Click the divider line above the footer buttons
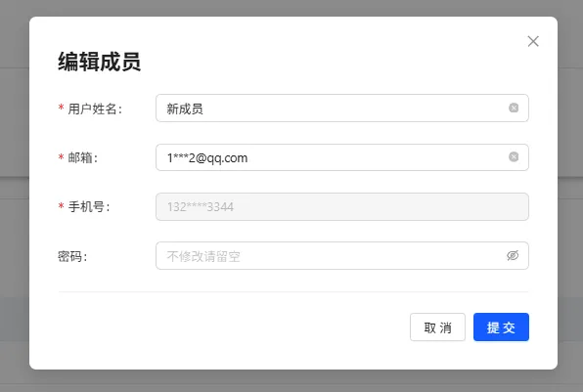Image resolution: width=583 pixels, height=392 pixels. pos(293,291)
